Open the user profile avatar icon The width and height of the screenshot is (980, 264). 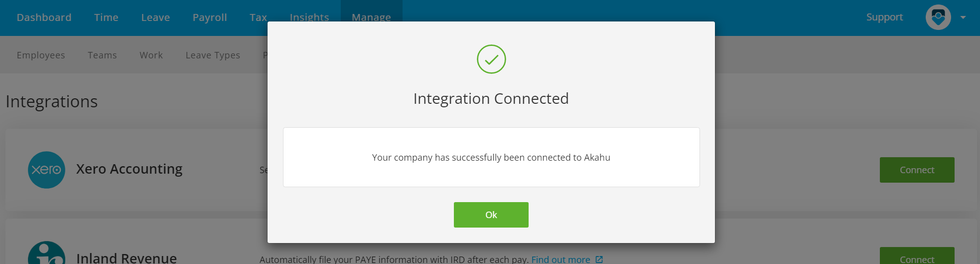[x=938, y=17]
